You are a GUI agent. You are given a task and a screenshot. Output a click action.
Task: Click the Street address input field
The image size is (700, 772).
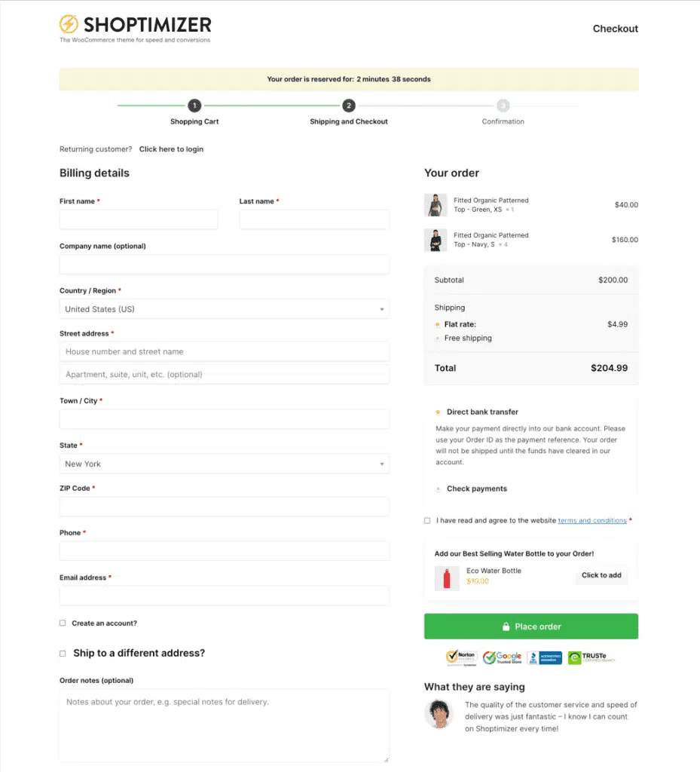224,351
